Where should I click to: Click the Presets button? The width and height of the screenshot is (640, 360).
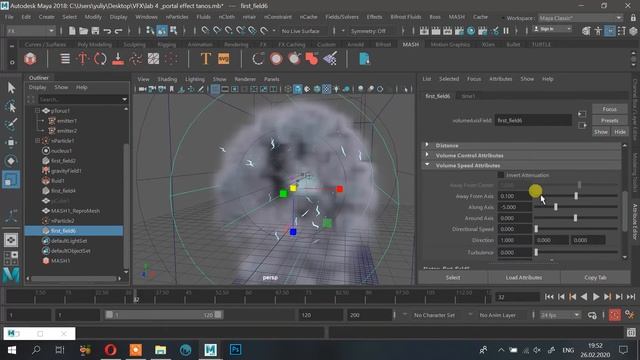pyautogui.click(x=610, y=120)
